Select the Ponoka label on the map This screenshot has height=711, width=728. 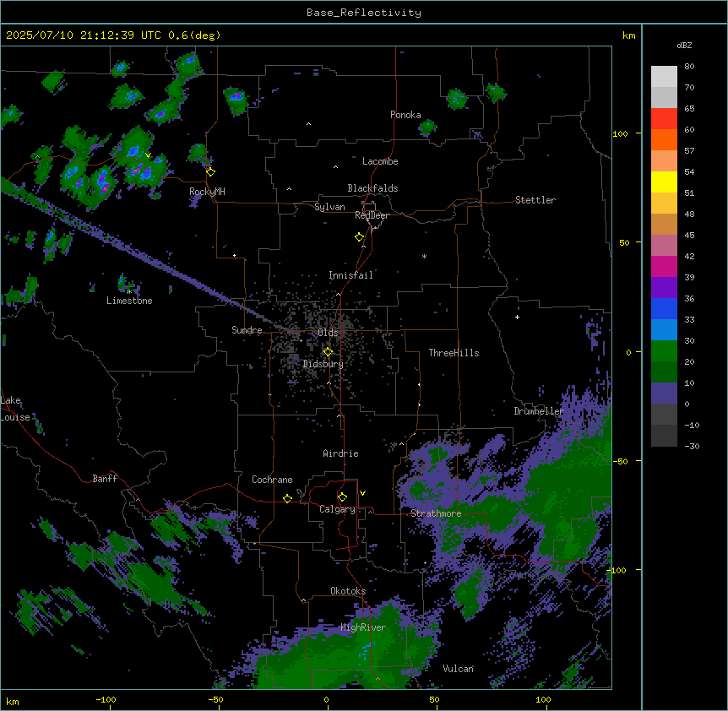pos(405,115)
